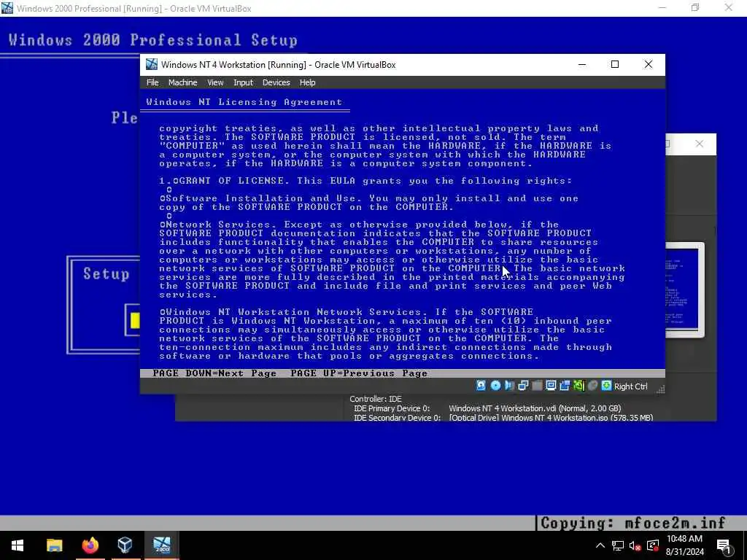Click 'Windows NT 4 Workstation.vdi (Normal, 2.00 GB)' text
The width and height of the screenshot is (747, 560).
tap(535, 408)
